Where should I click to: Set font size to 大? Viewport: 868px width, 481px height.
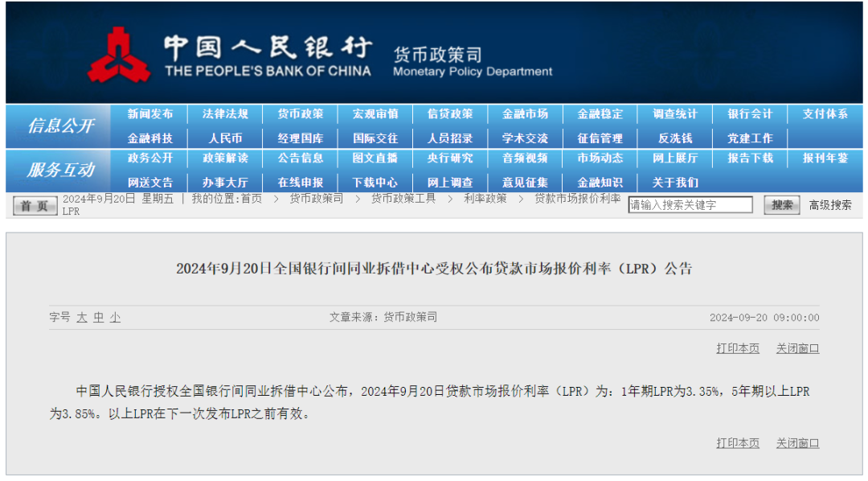pyautogui.click(x=82, y=318)
